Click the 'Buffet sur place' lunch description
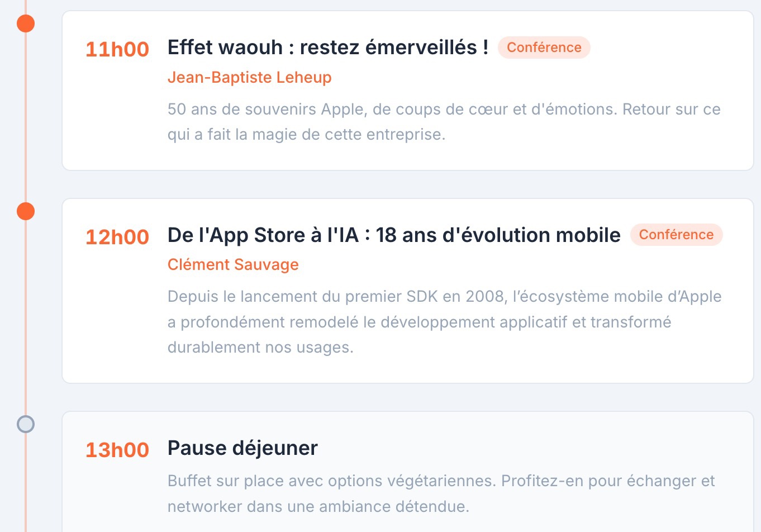The image size is (761, 532). (x=441, y=493)
